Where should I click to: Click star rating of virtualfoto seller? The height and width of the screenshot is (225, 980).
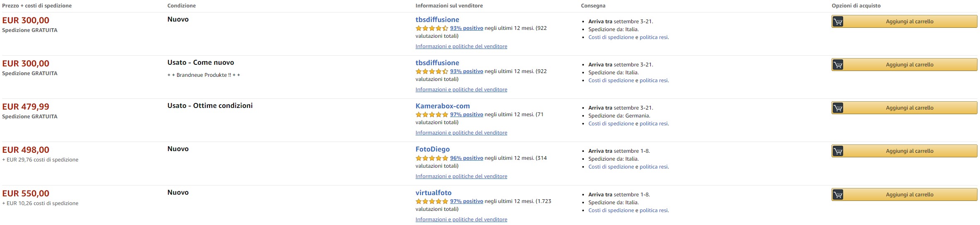(432, 201)
